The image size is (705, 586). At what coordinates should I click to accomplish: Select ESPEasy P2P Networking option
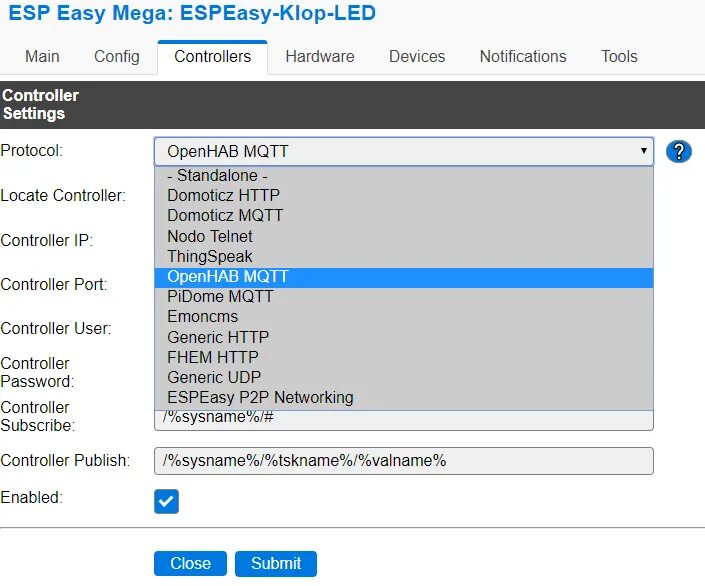click(x=404, y=398)
